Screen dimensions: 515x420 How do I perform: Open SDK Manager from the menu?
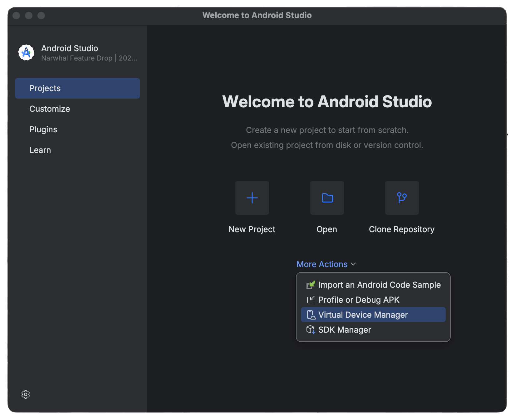point(373,330)
